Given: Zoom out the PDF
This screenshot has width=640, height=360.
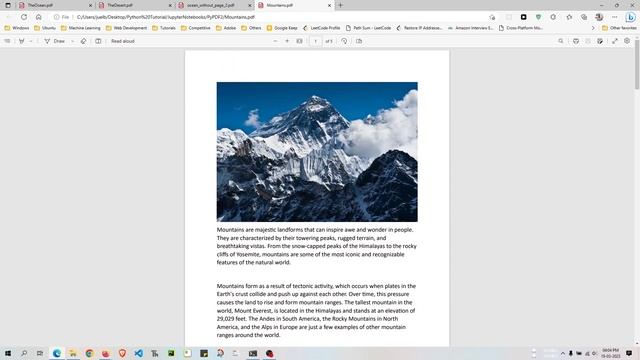Looking at the screenshot, I should 275,41.
